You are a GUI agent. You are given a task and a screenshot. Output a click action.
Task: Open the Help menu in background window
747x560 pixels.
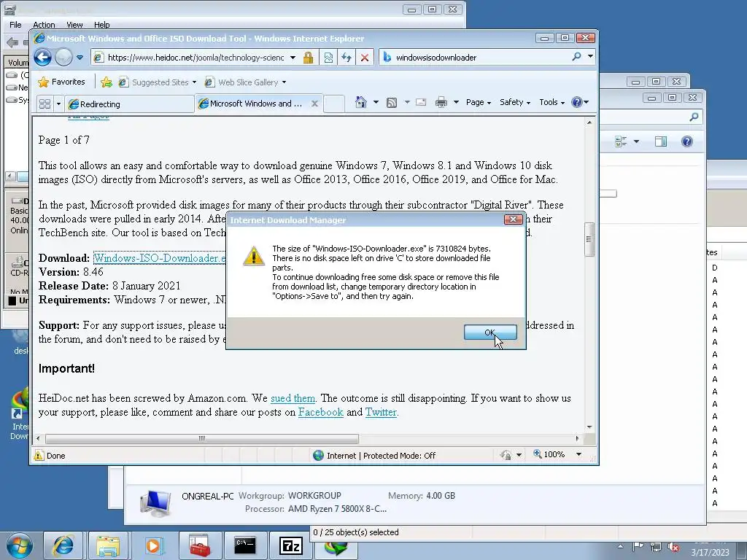click(101, 25)
